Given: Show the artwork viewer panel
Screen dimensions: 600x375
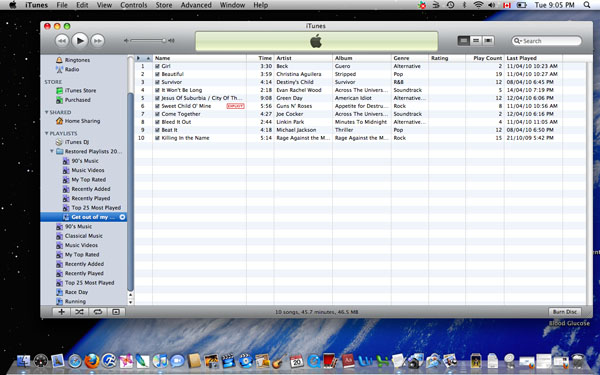Looking at the screenshot, I should tap(116, 312).
